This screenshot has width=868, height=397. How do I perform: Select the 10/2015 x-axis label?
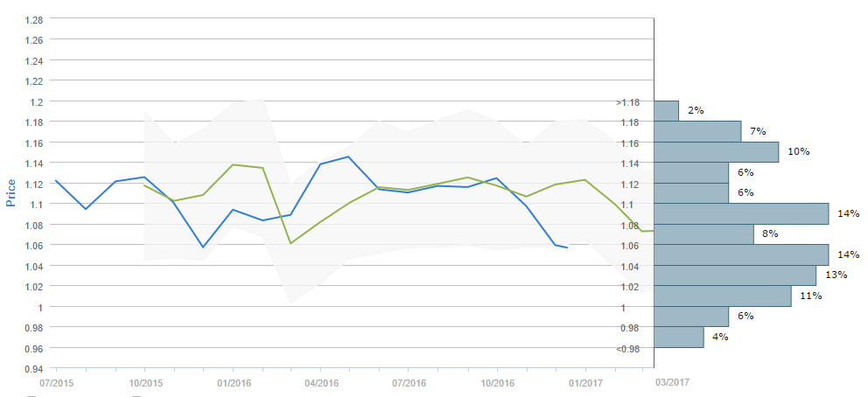pyautogui.click(x=144, y=383)
